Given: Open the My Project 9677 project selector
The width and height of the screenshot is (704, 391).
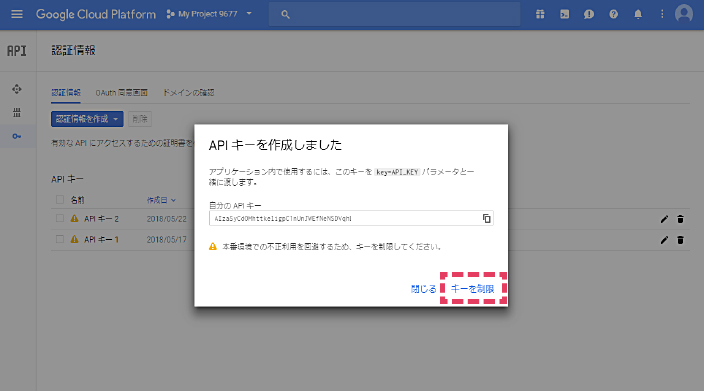Looking at the screenshot, I should coord(209,14).
